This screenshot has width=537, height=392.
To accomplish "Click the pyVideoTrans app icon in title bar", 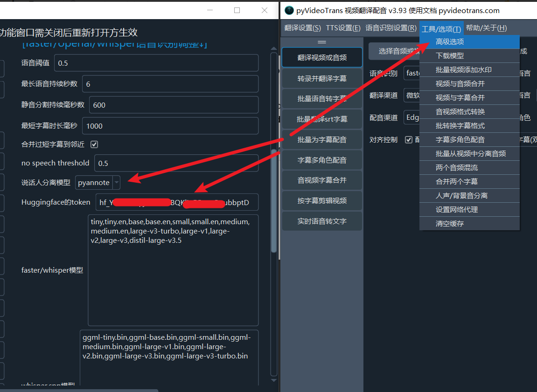I will click(289, 10).
